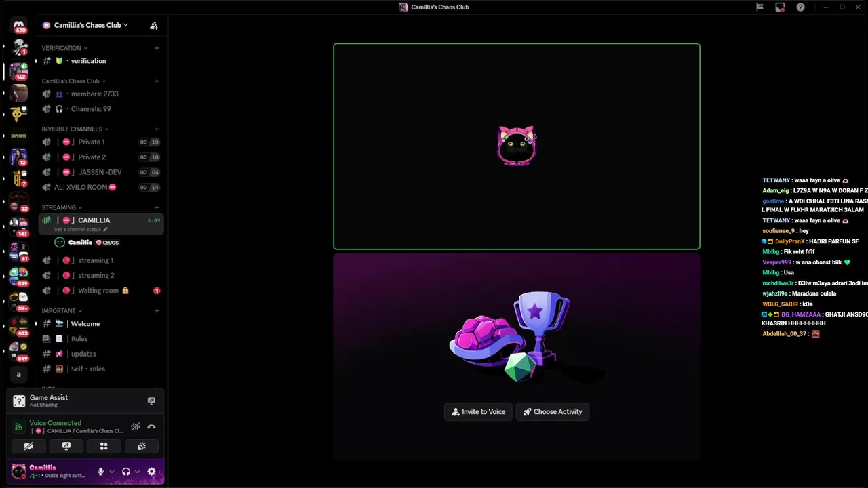Click the members: 2733 stat channel
This screenshot has width=868, height=488.
pos(100,94)
